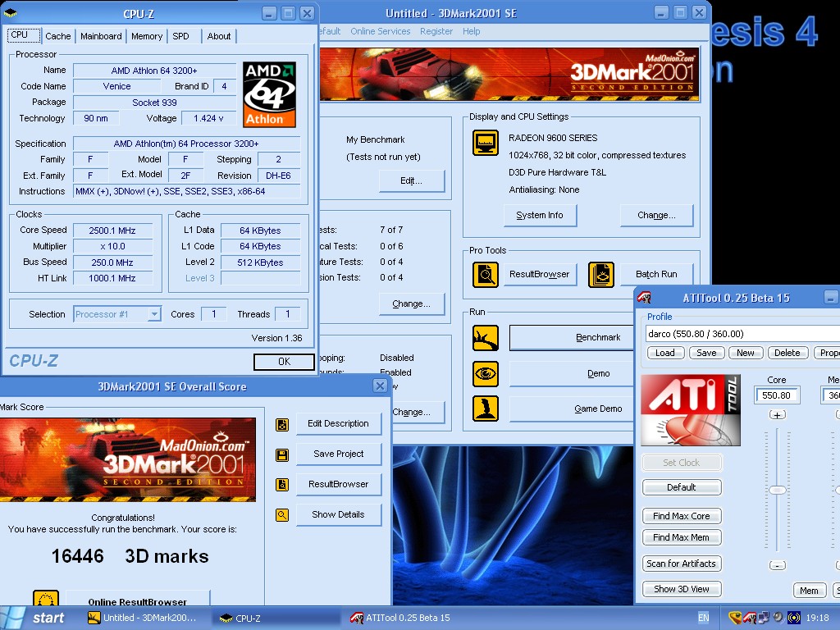Open the Processor selection dropdown in CPU-Z
The image size is (840, 630).
click(x=154, y=314)
